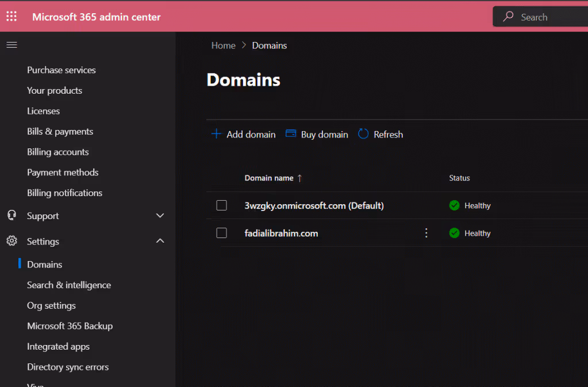This screenshot has width=588, height=387.
Task: Open more actions for fadialibrahim.com
Action: coord(426,233)
